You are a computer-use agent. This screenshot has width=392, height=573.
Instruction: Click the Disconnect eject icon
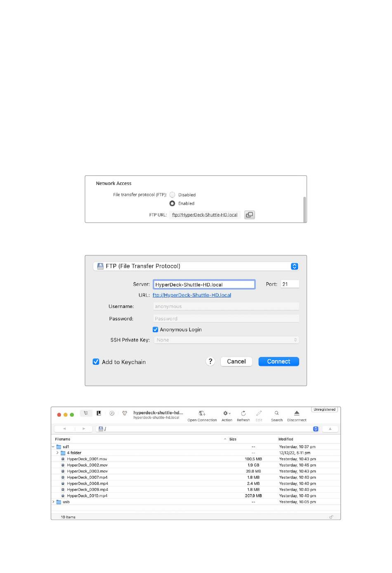click(297, 413)
